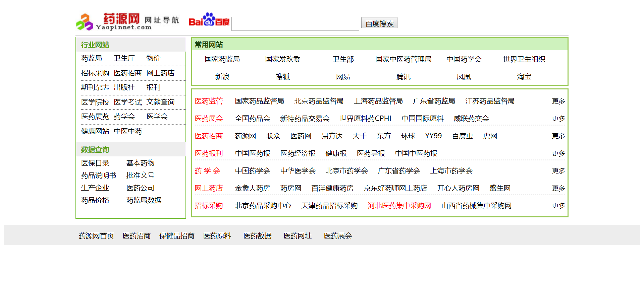This screenshot has width=644, height=282.
Task: Click 更多 in the 招标采购 row
Action: coord(558,206)
